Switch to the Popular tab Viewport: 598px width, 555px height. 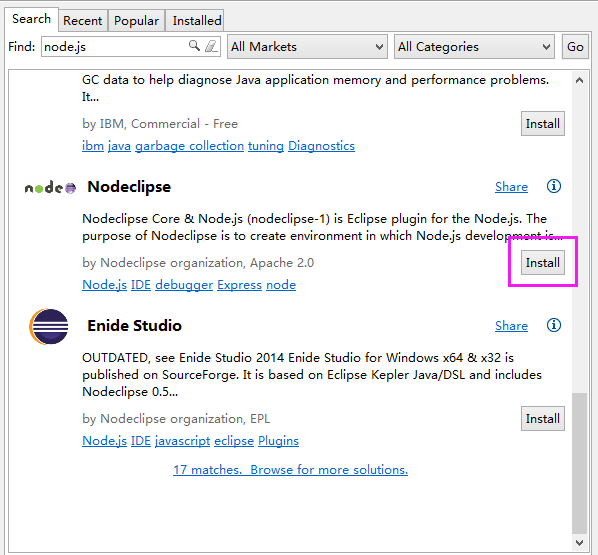(136, 21)
